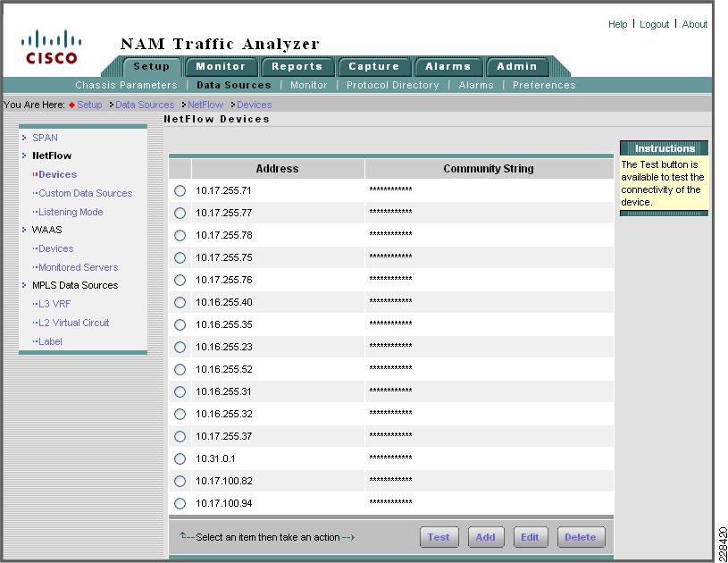728x563 pixels.
Task: Follow the NetFlow breadcrumb link
Action: (205, 105)
